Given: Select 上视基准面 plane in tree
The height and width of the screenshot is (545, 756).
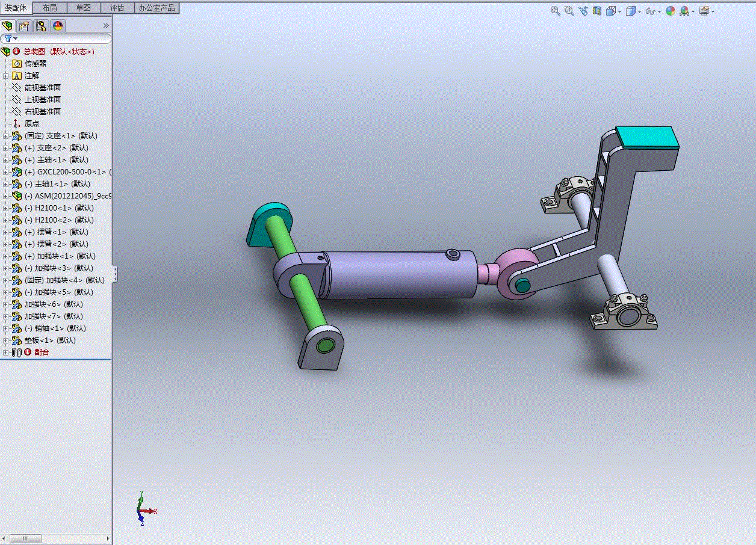Looking at the screenshot, I should click(43, 99).
